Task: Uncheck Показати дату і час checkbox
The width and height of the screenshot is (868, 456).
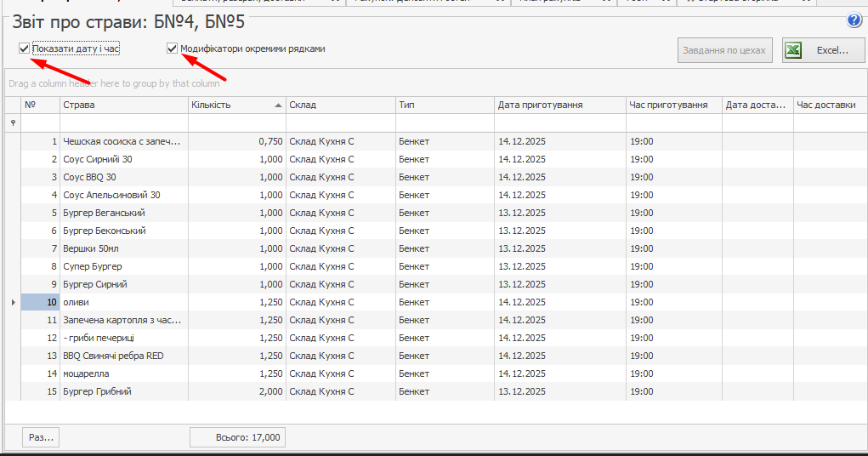Action: [x=25, y=49]
